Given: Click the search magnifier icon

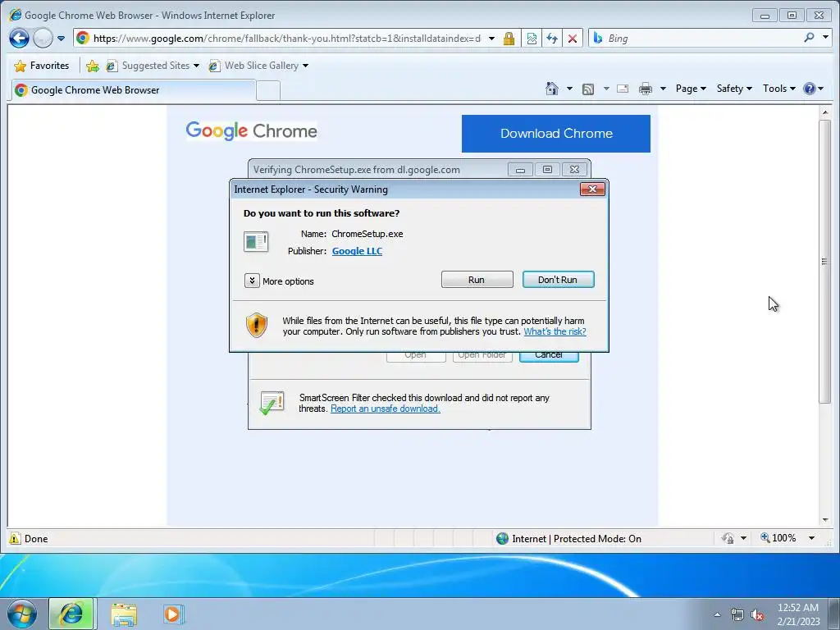Looking at the screenshot, I should point(809,38).
